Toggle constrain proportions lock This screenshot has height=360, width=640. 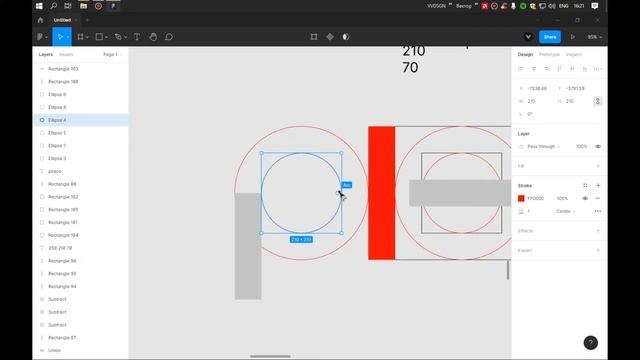[x=598, y=101]
